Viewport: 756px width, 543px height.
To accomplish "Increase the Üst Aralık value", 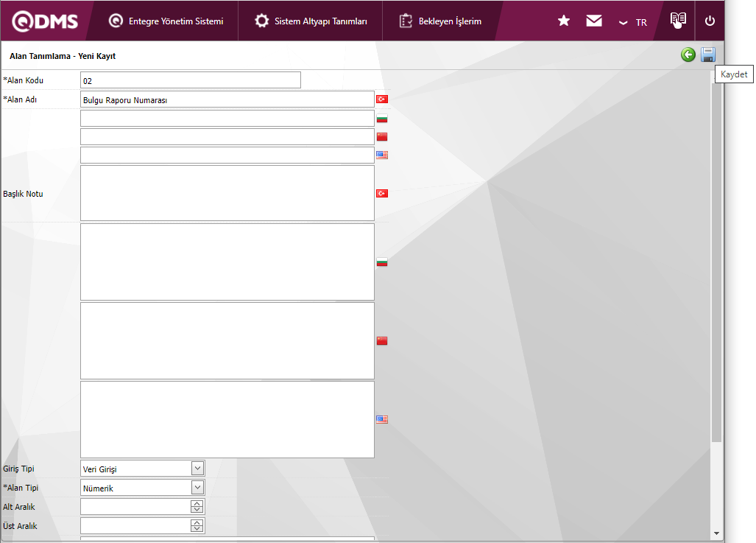I will pos(197,522).
